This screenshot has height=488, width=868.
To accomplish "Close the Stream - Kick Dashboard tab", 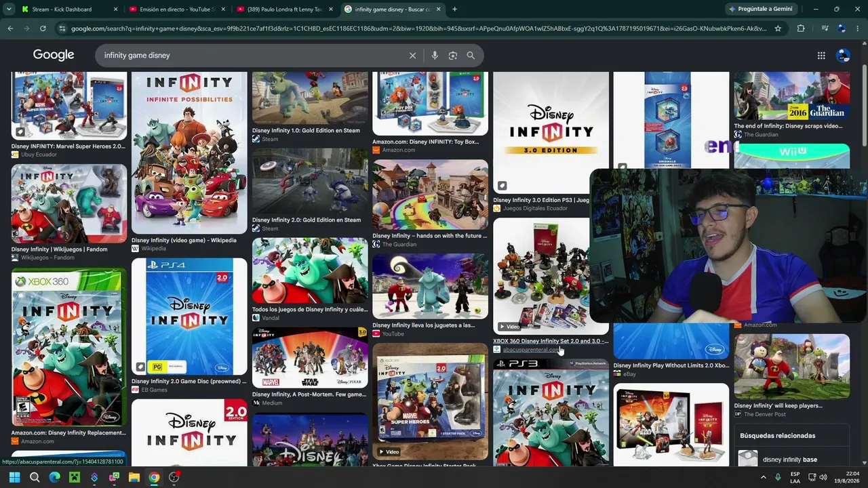I will tap(115, 9).
